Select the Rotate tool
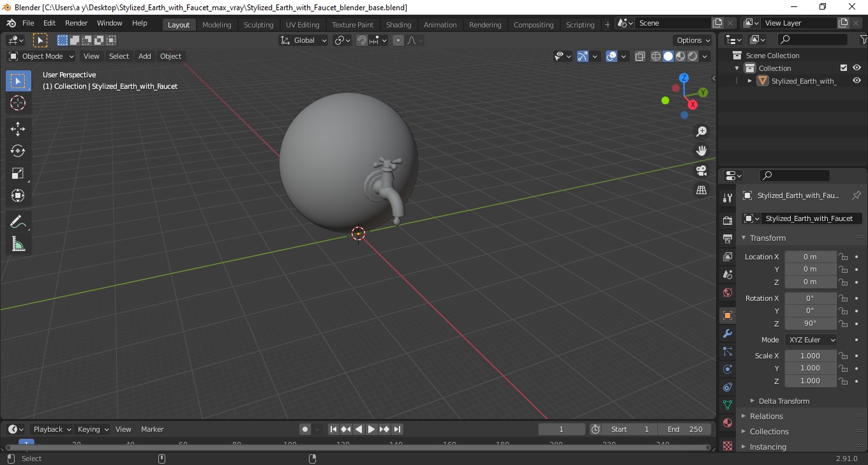This screenshot has width=868, height=465. pos(18,151)
